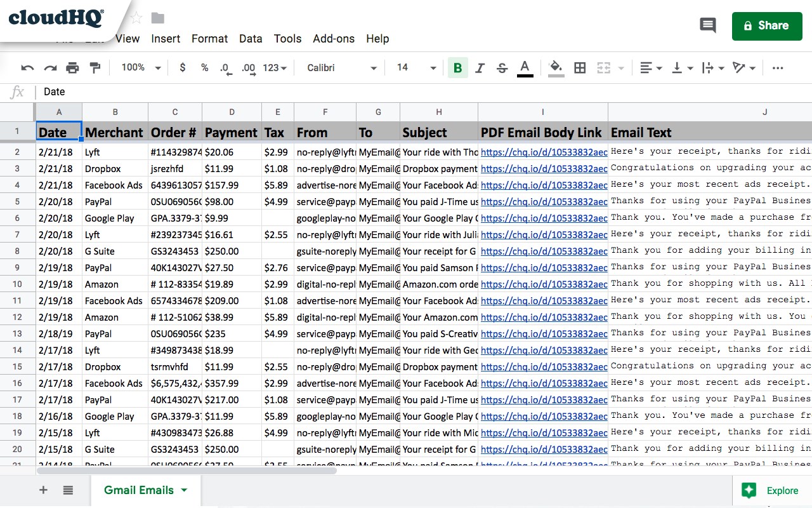Click the horizontal scrollbar
The width and height of the screenshot is (812, 508).
pos(187,471)
